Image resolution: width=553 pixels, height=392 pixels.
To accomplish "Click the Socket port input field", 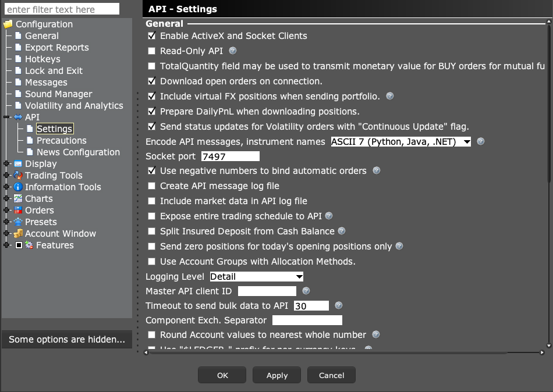I will (231, 156).
